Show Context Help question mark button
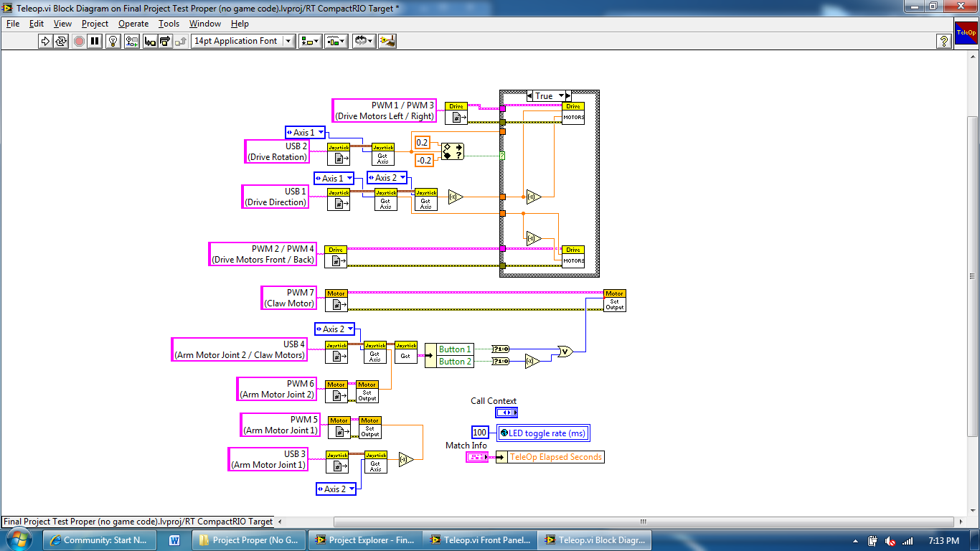The image size is (980, 551). tap(944, 41)
